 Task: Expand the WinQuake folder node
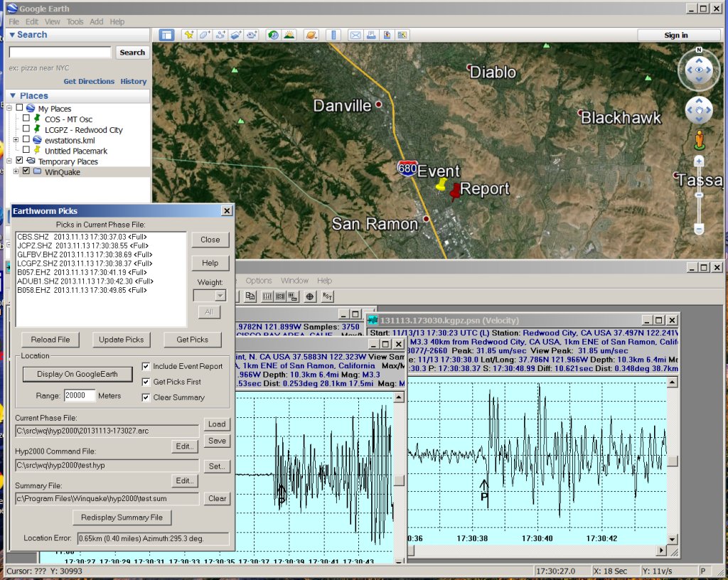click(x=16, y=171)
